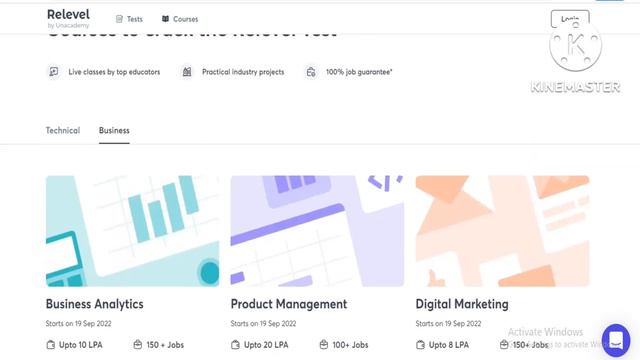640x360 pixels.
Task: Switch to the Business tab
Action: coord(114,131)
